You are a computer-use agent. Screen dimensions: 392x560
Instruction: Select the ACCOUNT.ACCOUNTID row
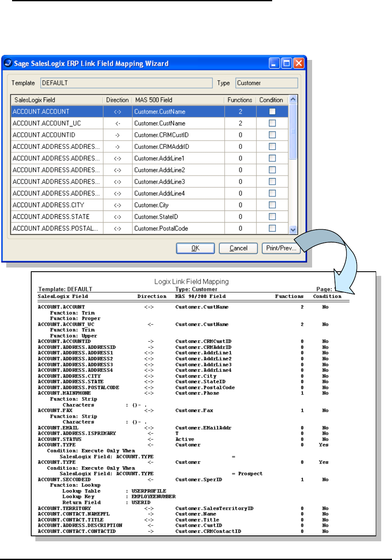(x=149, y=135)
